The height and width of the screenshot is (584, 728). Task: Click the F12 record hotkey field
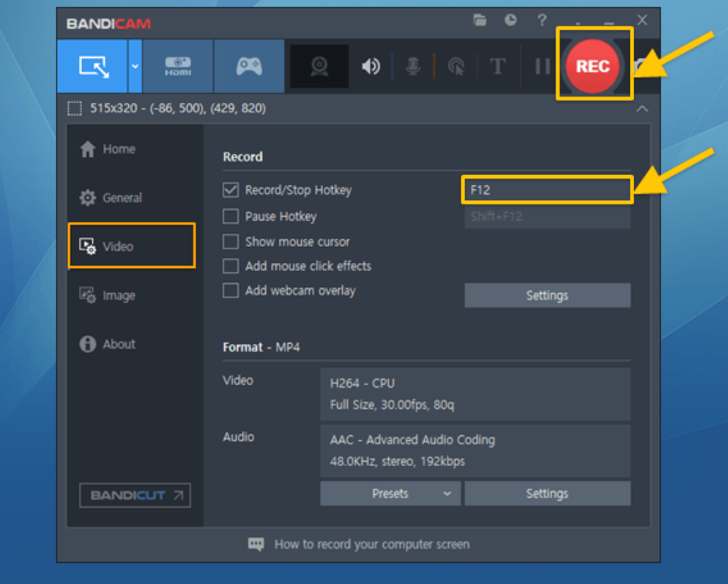pos(547,190)
